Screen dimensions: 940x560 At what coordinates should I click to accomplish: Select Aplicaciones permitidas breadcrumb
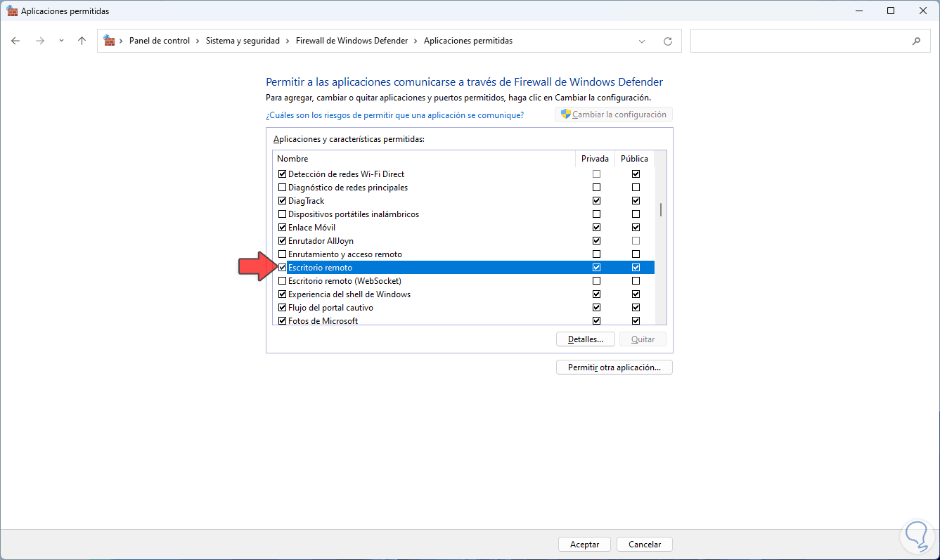(468, 41)
